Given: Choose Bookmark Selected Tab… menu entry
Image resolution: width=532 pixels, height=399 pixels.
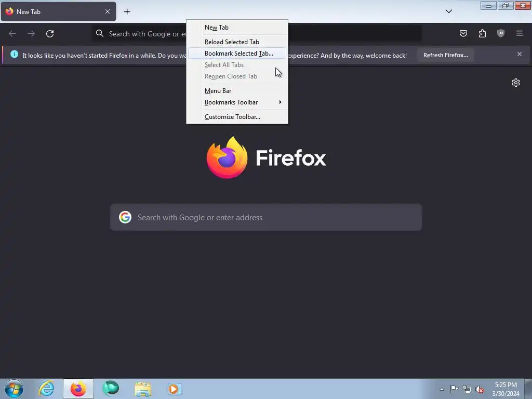Looking at the screenshot, I should coord(237,54).
